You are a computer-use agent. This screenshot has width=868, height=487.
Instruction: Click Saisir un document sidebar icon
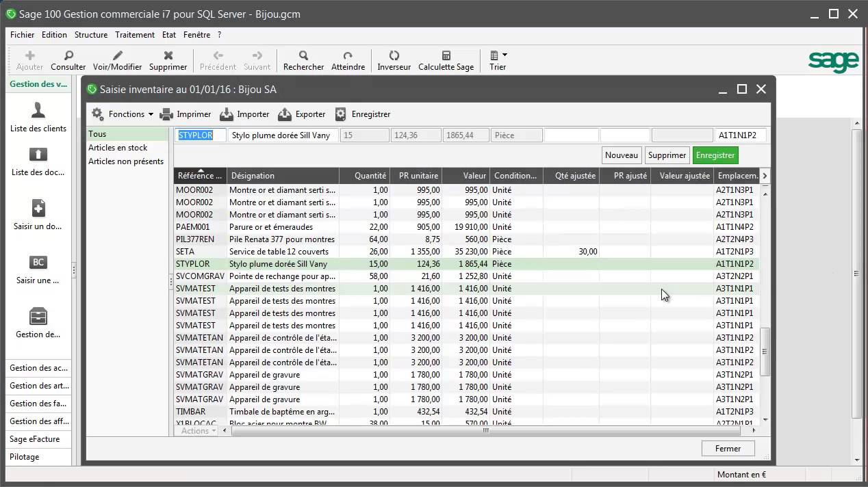coord(38,208)
